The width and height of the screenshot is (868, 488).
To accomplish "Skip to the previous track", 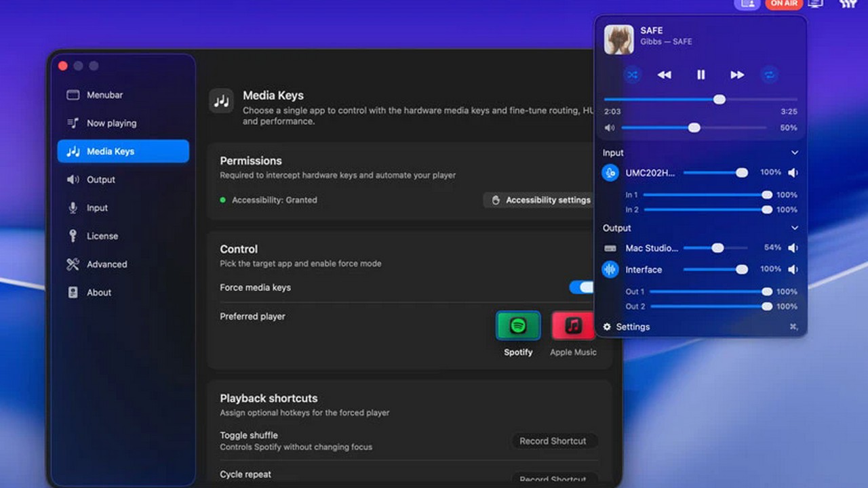I will pyautogui.click(x=665, y=75).
